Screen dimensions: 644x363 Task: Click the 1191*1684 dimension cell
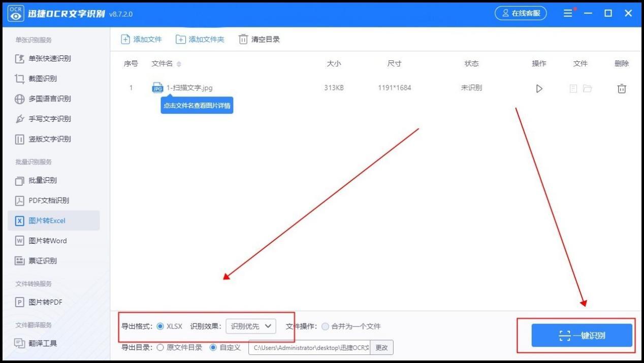395,88
